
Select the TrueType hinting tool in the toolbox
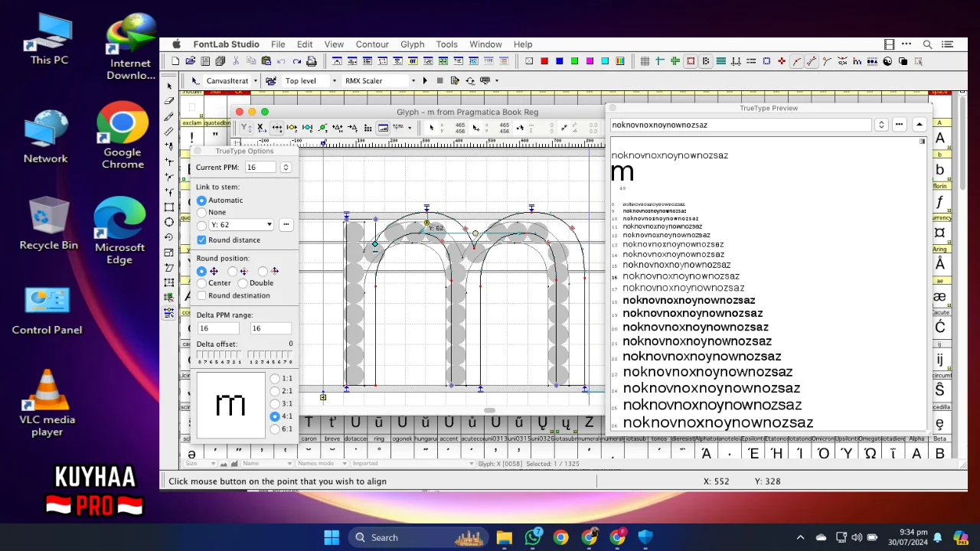point(169,312)
